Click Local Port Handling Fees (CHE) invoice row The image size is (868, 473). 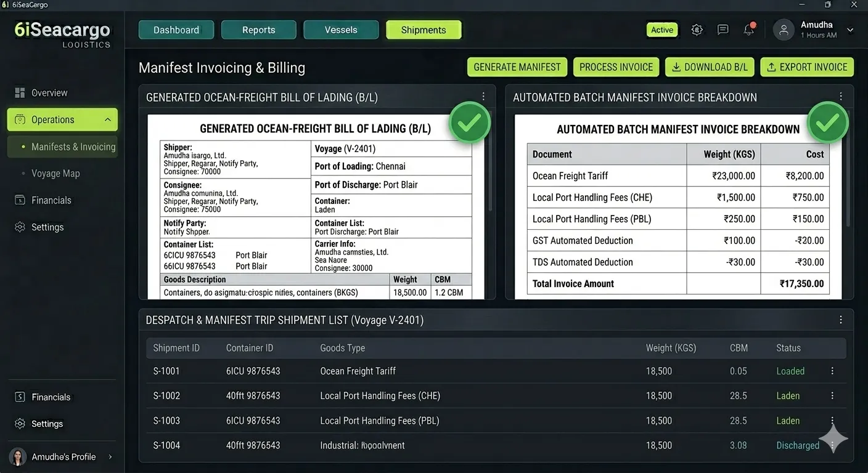click(x=678, y=197)
